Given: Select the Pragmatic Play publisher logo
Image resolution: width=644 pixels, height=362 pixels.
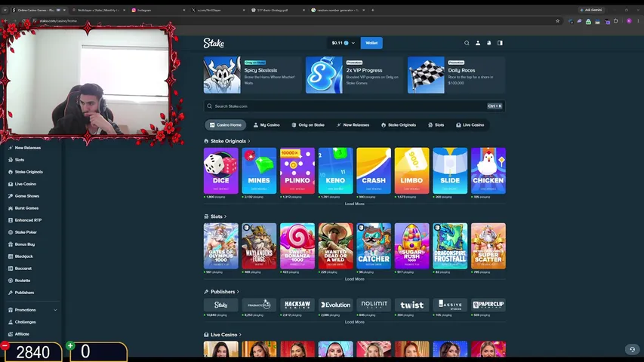Looking at the screenshot, I should click(259, 305).
